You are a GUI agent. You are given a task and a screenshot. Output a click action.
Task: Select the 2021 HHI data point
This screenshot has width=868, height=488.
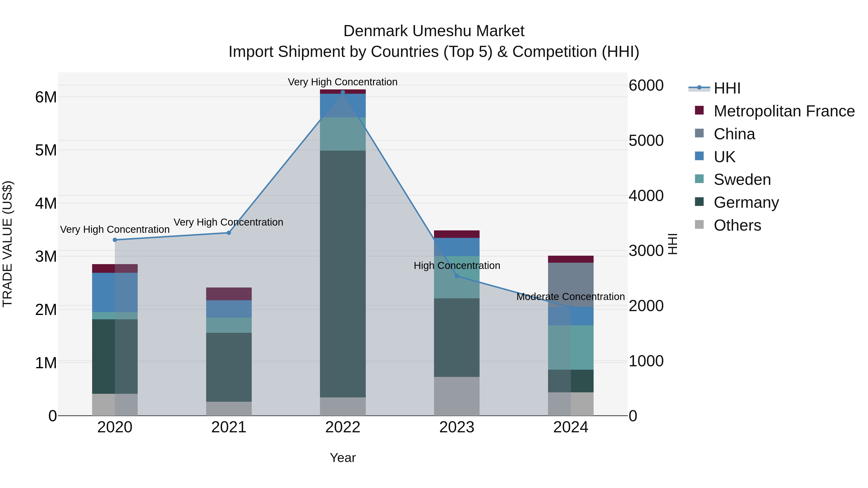(x=229, y=233)
